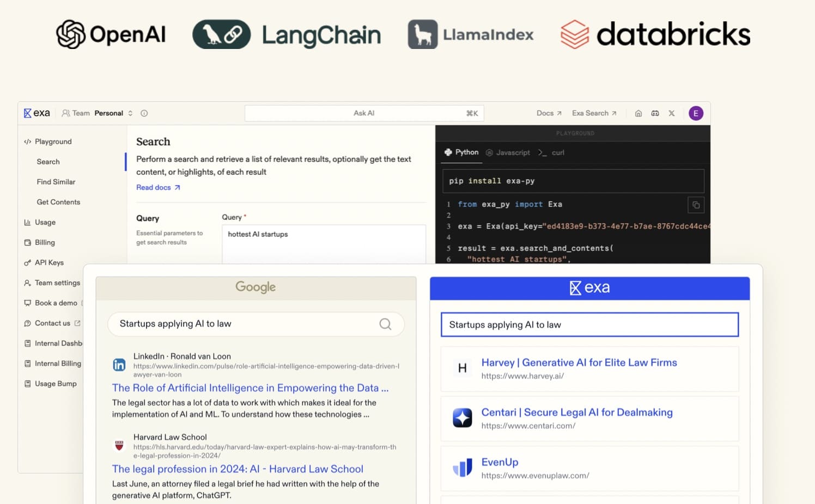Screen dimensions: 815x504
Task: Click the Usage Bump document icon
Action: click(x=27, y=383)
